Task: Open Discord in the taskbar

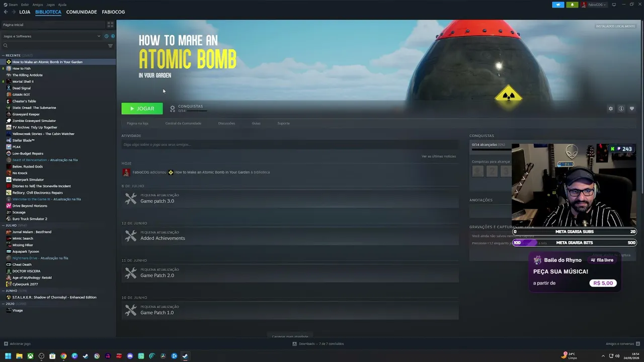Action: tap(130, 356)
